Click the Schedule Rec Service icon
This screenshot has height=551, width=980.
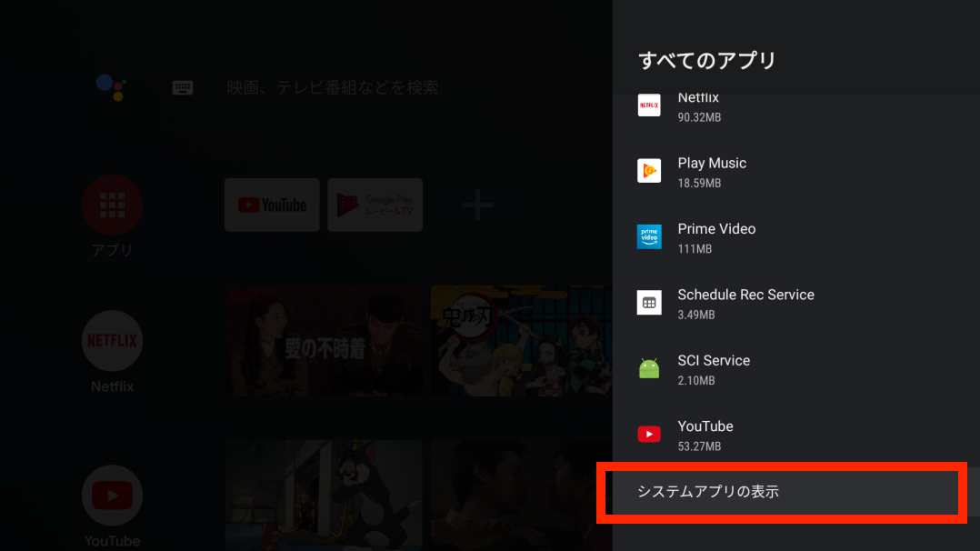pos(649,303)
